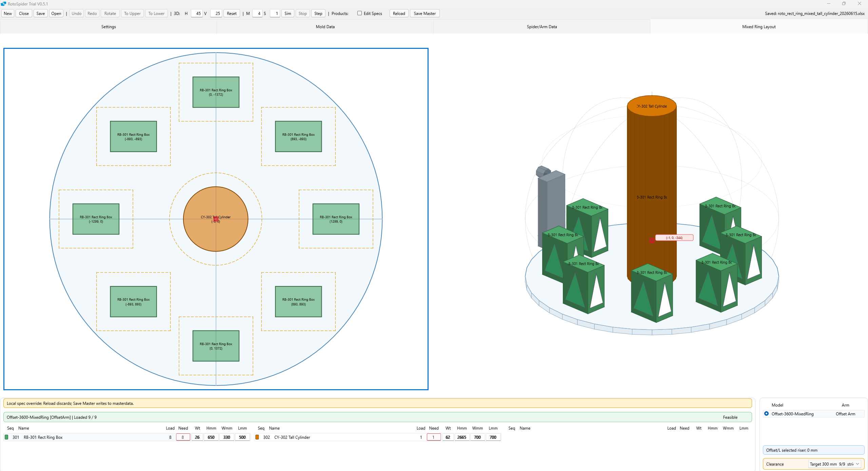Click the RotoSpider app icon in title bar
The height and width of the screenshot is (471, 868).
tap(3, 4)
